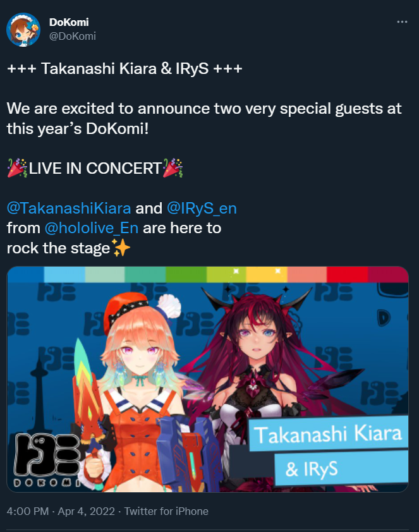The image size is (419, 532).
Task: Click the sparkles emoji after stage
Action: [x=121, y=248]
